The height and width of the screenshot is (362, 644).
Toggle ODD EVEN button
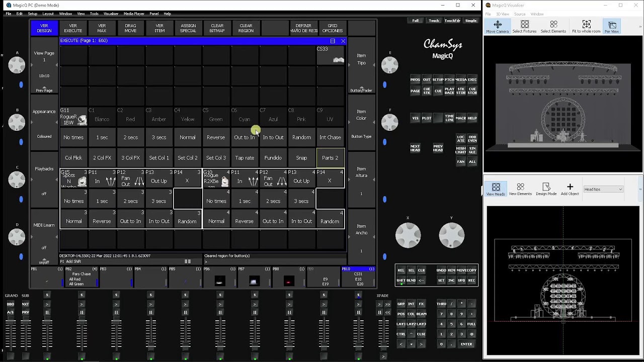pos(472,138)
